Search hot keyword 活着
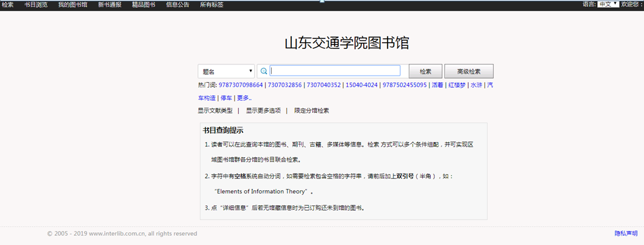Viewport: 644px width, 245px height. tap(437, 85)
